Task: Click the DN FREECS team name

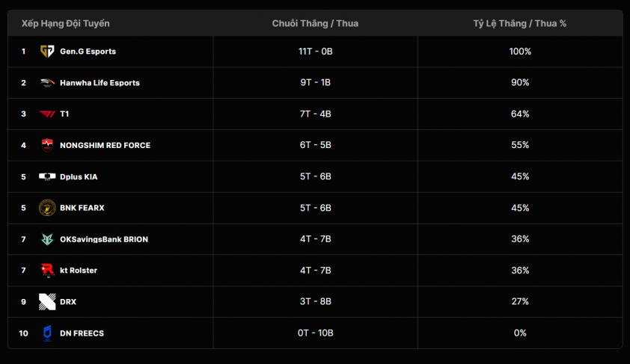Action: (82, 333)
